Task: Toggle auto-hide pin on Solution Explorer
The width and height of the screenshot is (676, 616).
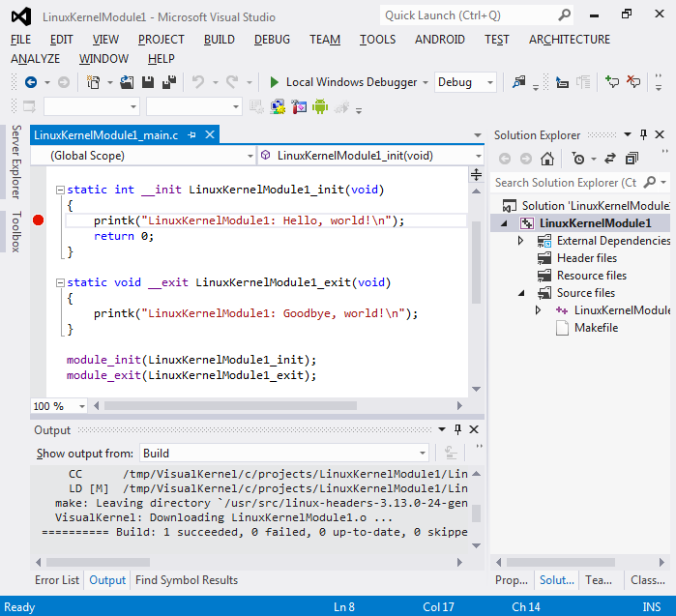Action: 644,135
